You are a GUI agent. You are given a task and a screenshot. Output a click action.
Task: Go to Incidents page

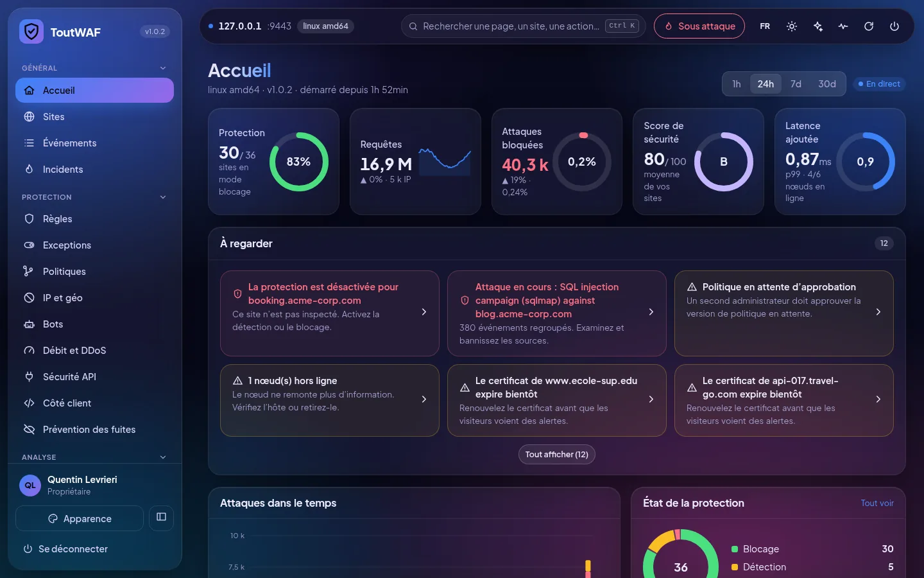[x=94, y=170]
